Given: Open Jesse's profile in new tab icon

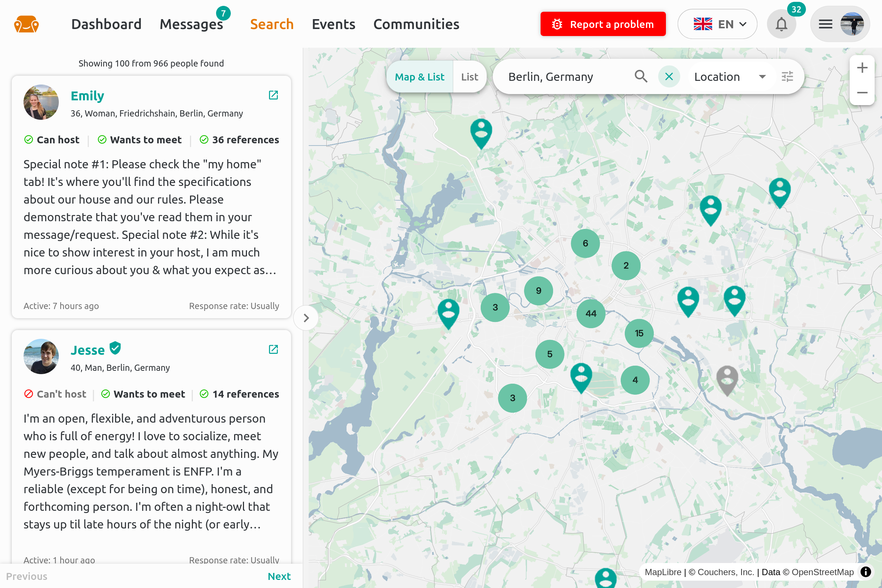Looking at the screenshot, I should [x=273, y=349].
